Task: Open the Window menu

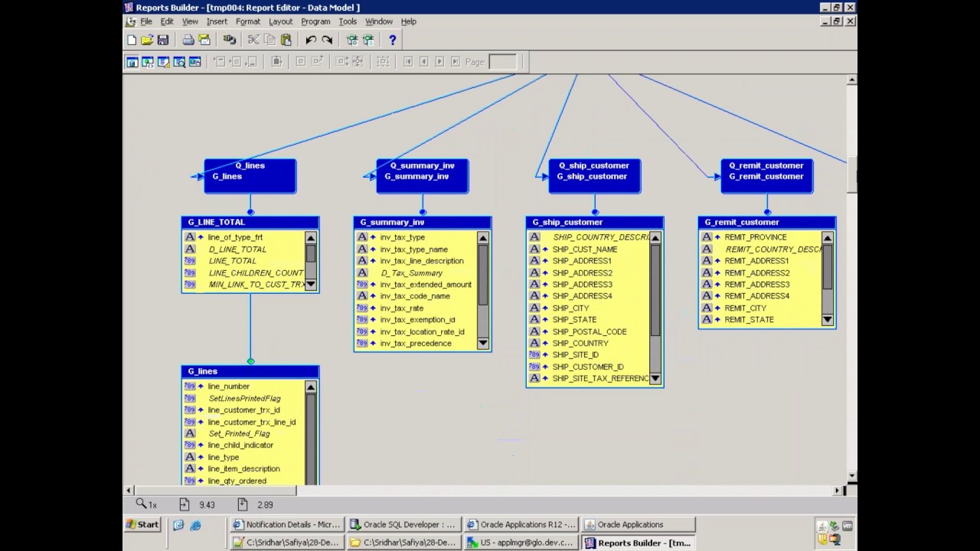Action: point(379,21)
